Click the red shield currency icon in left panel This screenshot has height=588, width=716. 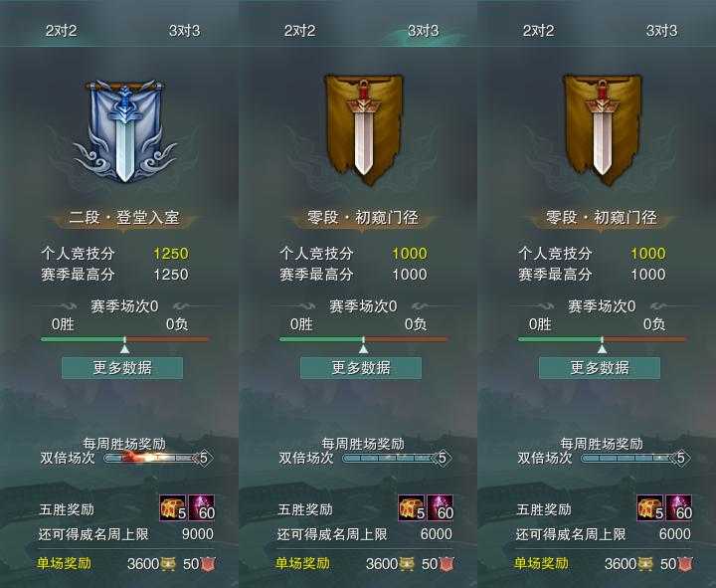(209, 564)
